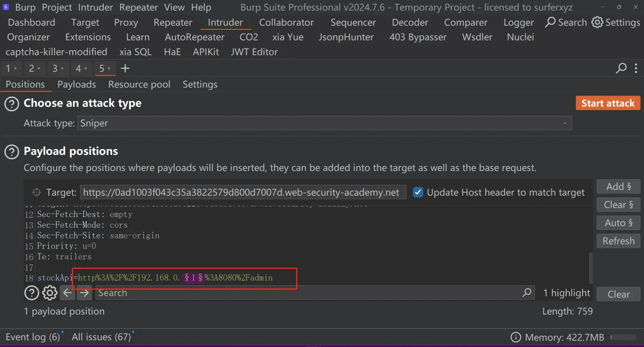
Task: Close Intruder tab 4
Action: point(85,68)
